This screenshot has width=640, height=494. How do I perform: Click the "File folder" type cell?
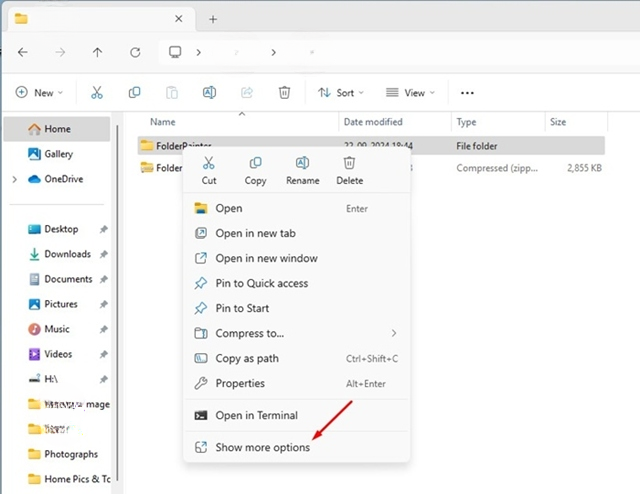[x=477, y=146]
